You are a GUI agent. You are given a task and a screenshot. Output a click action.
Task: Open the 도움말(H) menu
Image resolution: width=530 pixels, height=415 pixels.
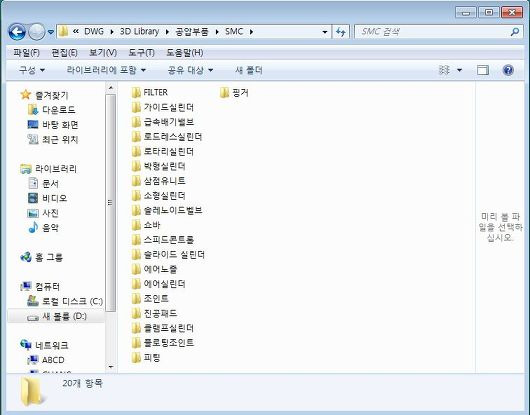(185, 53)
